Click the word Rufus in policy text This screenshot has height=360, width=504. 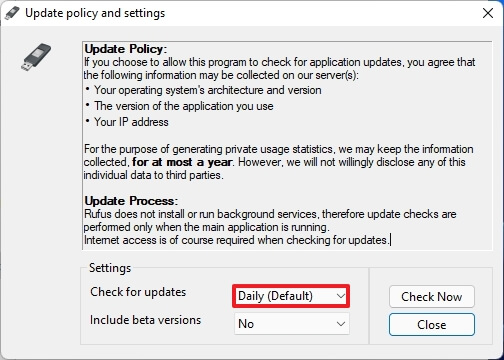click(98, 214)
